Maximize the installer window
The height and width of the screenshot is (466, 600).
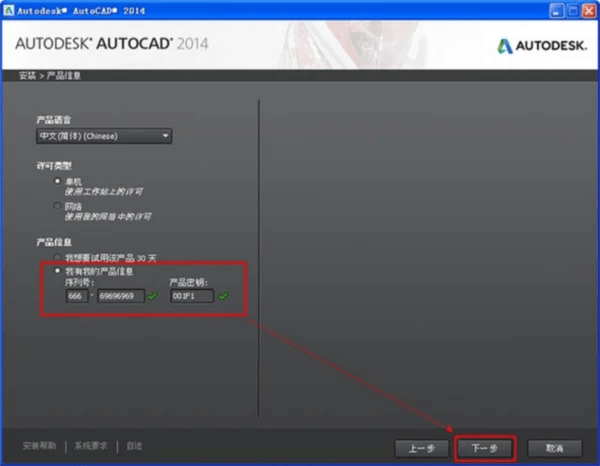(573, 11)
